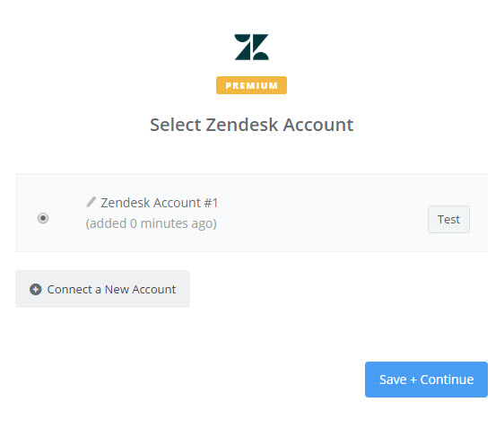Click the Zendesk Account #1 label
This screenshot has width=504, height=428.
click(x=159, y=203)
